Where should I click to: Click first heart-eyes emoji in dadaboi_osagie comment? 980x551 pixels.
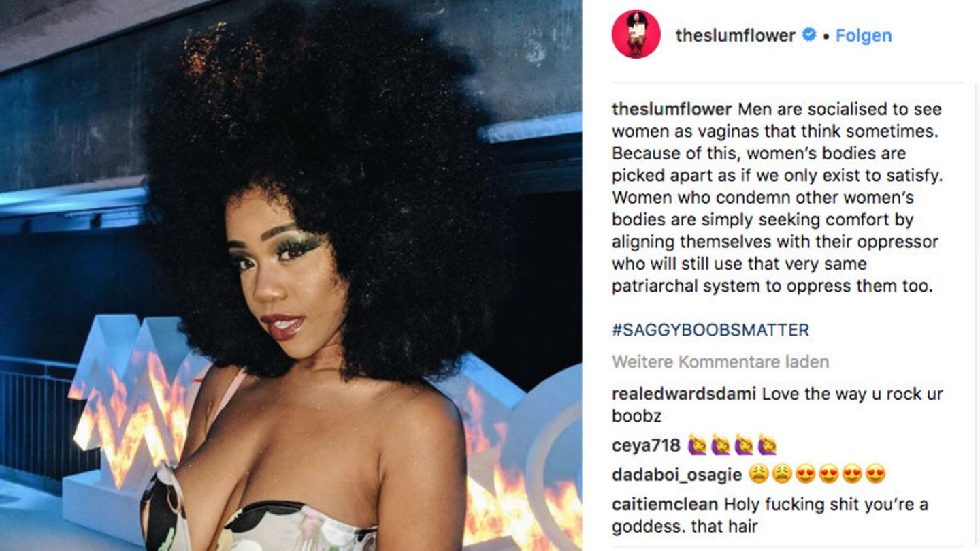click(805, 474)
